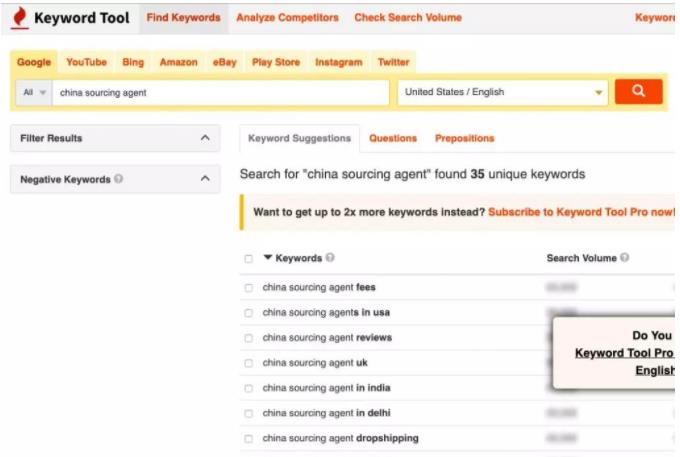Click the keyword search input field

tap(220, 92)
